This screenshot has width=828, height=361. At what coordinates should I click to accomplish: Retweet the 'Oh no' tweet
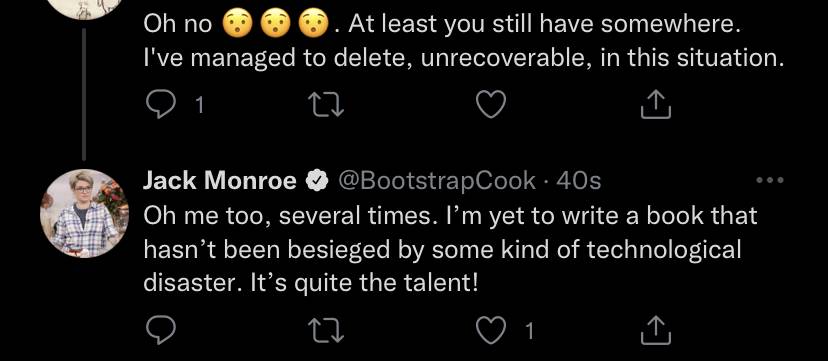(326, 104)
